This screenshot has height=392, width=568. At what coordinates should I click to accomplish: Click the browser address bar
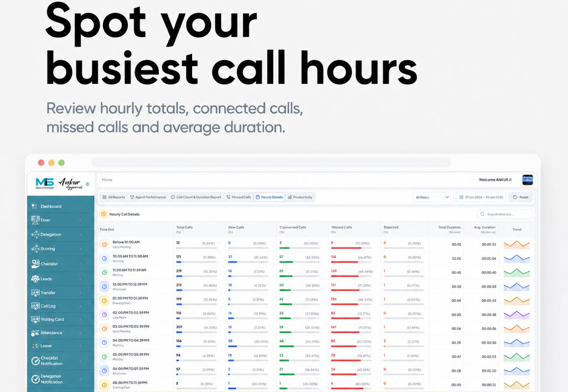(271, 163)
